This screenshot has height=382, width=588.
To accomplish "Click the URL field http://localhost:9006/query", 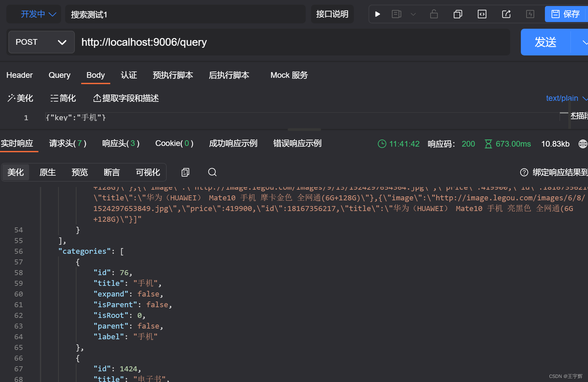I will coord(292,42).
